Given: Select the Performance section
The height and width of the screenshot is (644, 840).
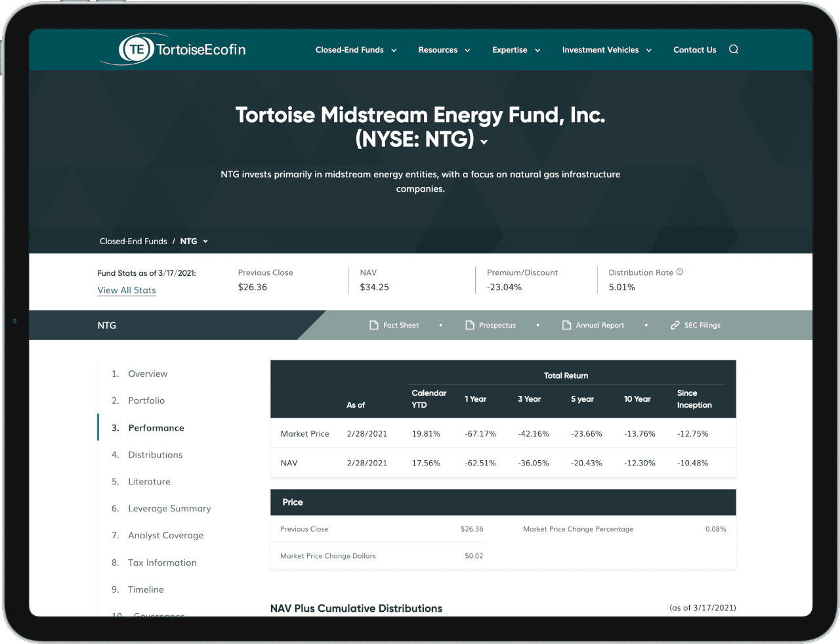Looking at the screenshot, I should click(x=156, y=428).
